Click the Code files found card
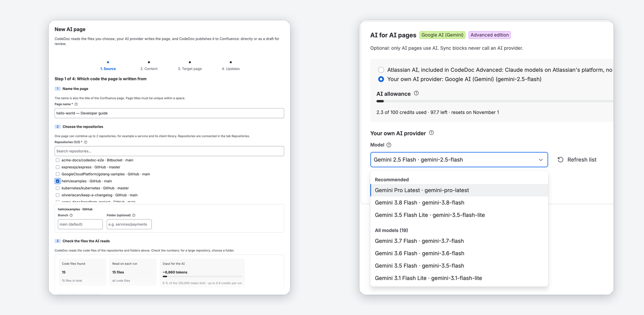 tap(83, 272)
